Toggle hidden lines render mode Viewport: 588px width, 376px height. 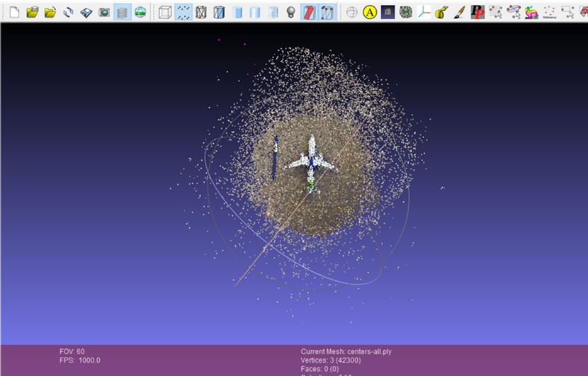click(x=219, y=12)
